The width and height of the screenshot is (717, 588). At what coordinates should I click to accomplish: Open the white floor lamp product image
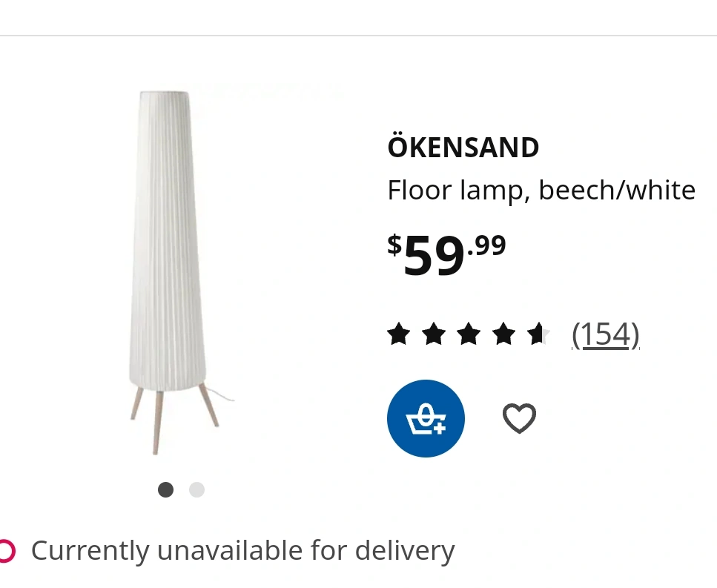174,273
